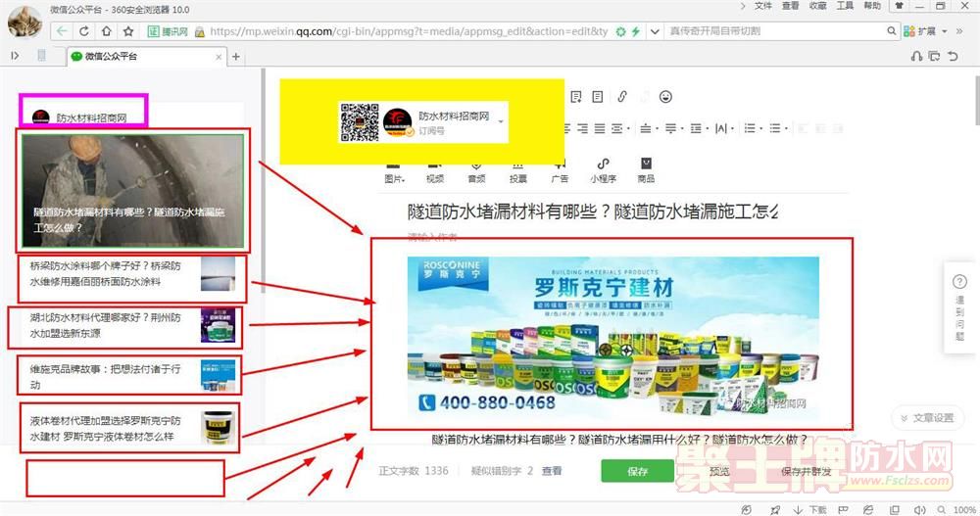The height and width of the screenshot is (516, 980).
Task: Expand the 文章设置 article settings panel
Action: (x=927, y=418)
